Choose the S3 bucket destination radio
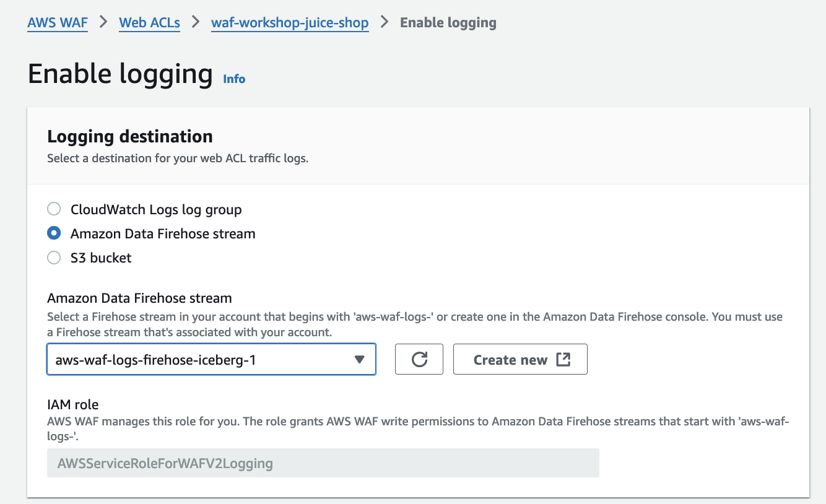The height and width of the screenshot is (504, 826). click(x=54, y=258)
